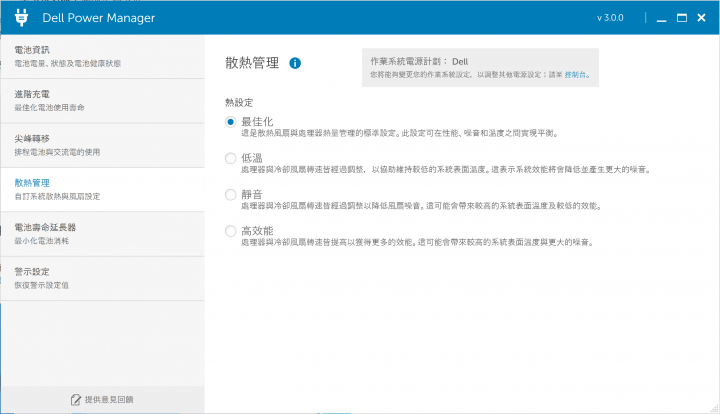Open the thermal management info icon
This screenshot has width=720, height=414.
295,63
